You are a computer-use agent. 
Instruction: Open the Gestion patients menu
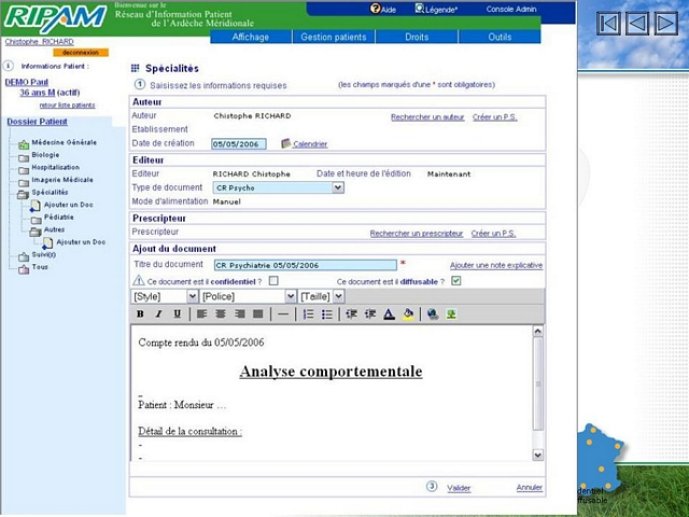click(x=334, y=37)
